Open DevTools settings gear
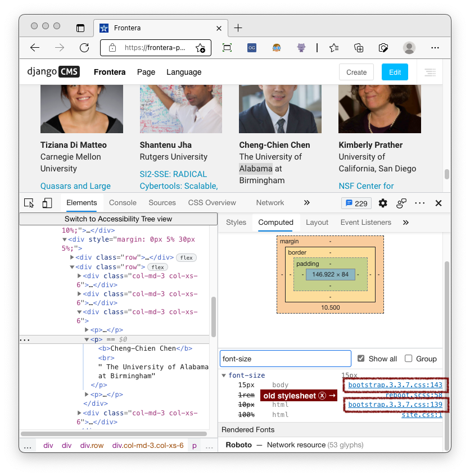The width and height of the screenshot is (470, 476). (x=383, y=203)
